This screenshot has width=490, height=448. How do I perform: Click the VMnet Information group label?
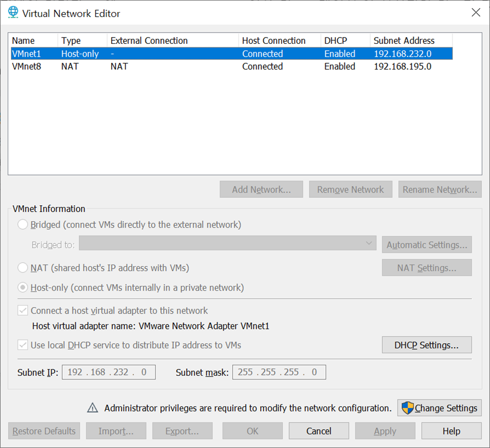pyautogui.click(x=48, y=209)
